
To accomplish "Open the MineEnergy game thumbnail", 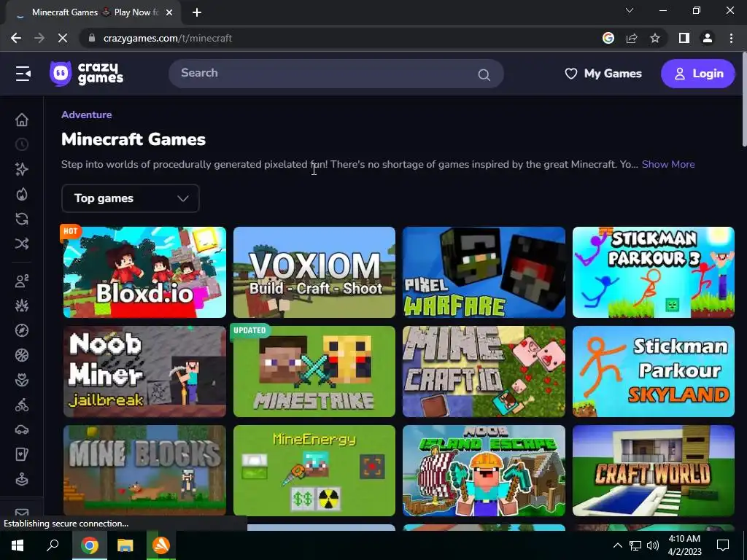I will (314, 470).
